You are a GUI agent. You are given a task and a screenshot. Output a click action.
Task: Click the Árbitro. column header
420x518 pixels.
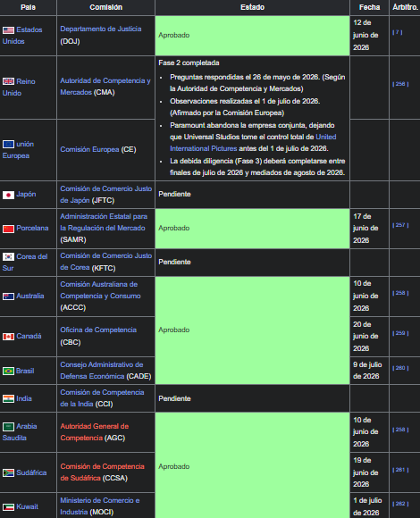[405, 7]
